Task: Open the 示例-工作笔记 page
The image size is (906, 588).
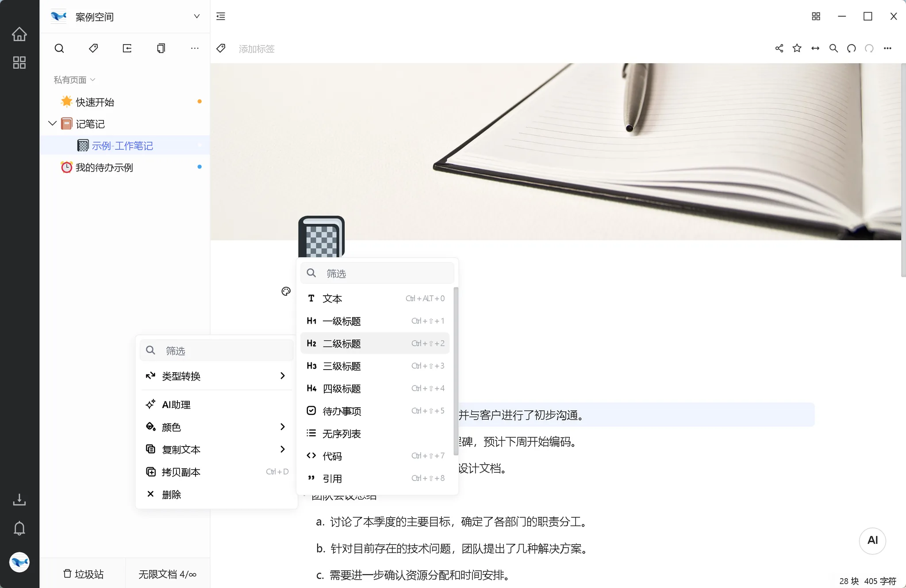Action: pyautogui.click(x=125, y=145)
